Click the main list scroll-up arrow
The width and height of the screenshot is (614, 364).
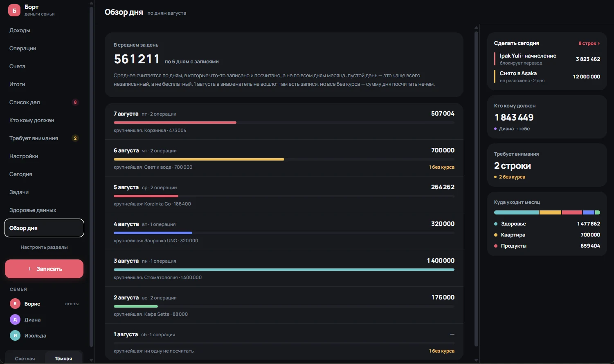coord(476,28)
